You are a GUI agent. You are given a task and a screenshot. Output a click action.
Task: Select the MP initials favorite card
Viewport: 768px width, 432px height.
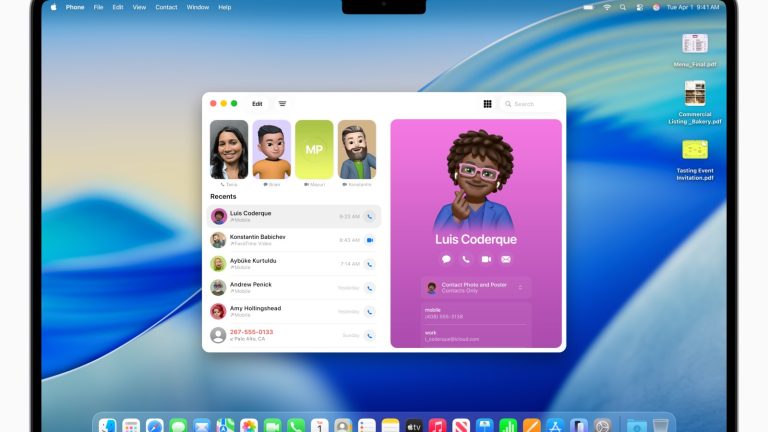tap(314, 149)
